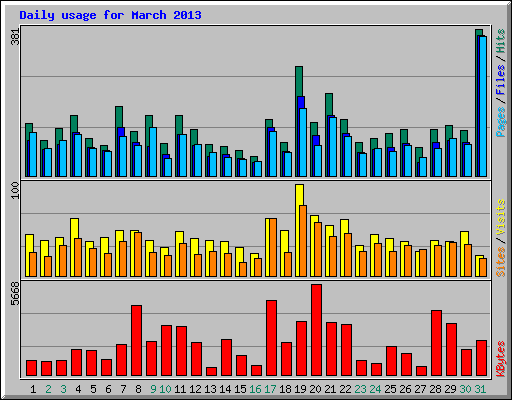The height and width of the screenshot is (400, 512).
Task: Click the red KBytes bar for day 28
Action: [436, 343]
